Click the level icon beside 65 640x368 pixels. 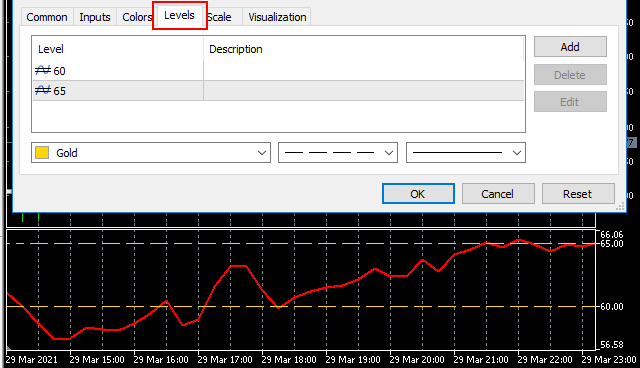(43, 91)
